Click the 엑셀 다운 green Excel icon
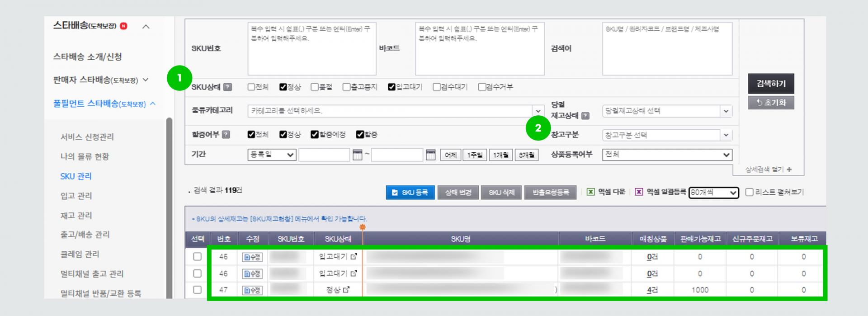The height and width of the screenshot is (316, 868). 590,192
